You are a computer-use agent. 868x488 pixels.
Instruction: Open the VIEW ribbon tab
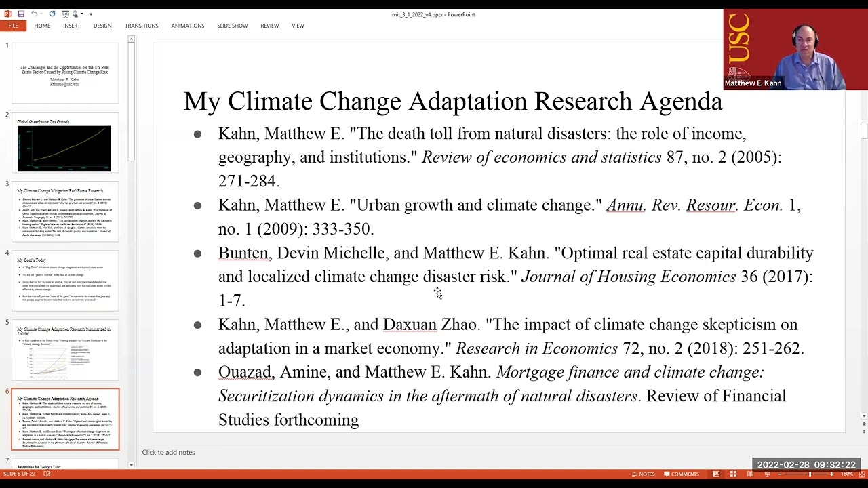[x=298, y=26]
